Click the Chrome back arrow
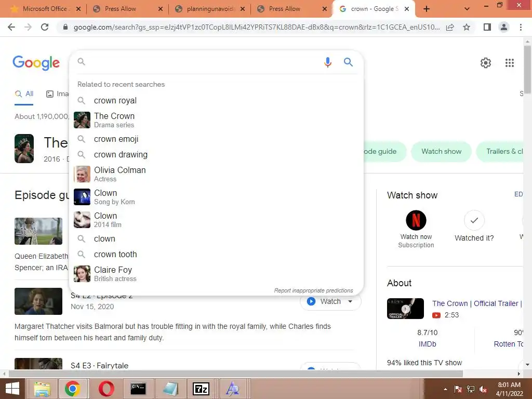The image size is (532, 399). coord(11,27)
